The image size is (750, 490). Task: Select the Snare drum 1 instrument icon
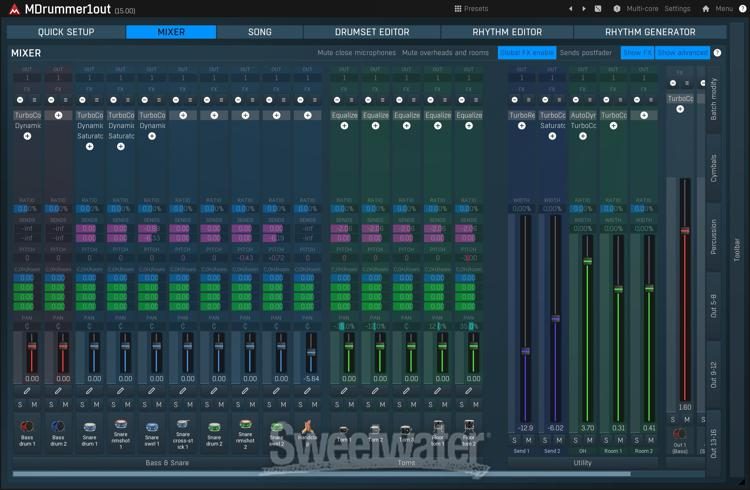click(90, 425)
